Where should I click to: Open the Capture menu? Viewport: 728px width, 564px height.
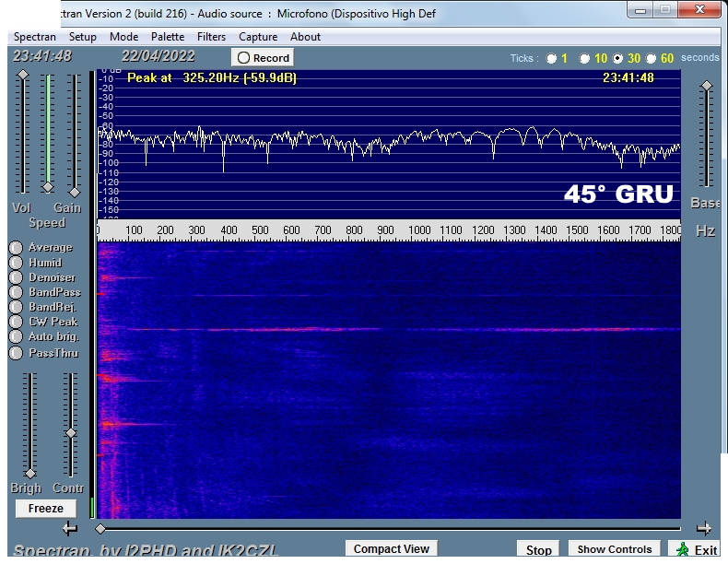258,37
